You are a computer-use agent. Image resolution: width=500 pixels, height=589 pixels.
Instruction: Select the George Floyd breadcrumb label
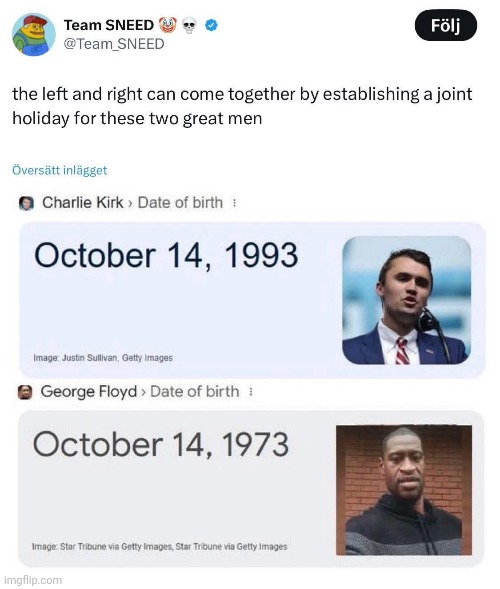89,391
